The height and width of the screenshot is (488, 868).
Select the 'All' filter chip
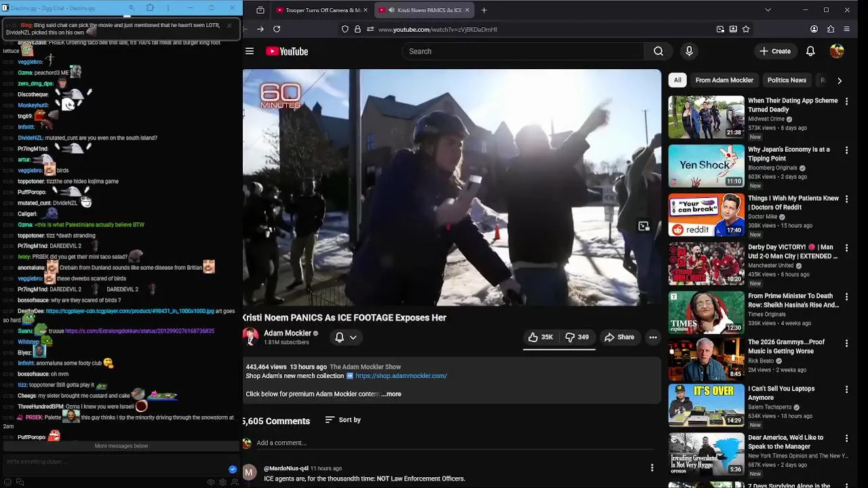click(677, 80)
